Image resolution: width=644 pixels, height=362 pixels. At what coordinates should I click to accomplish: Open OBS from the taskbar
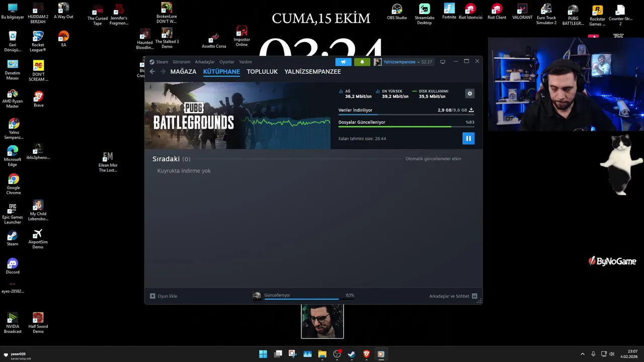(337, 354)
